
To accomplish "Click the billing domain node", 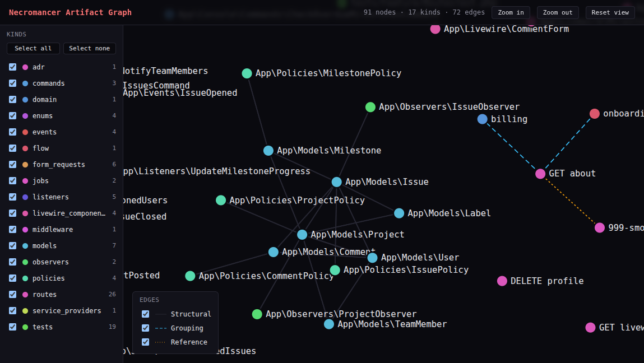I will tap(482, 119).
